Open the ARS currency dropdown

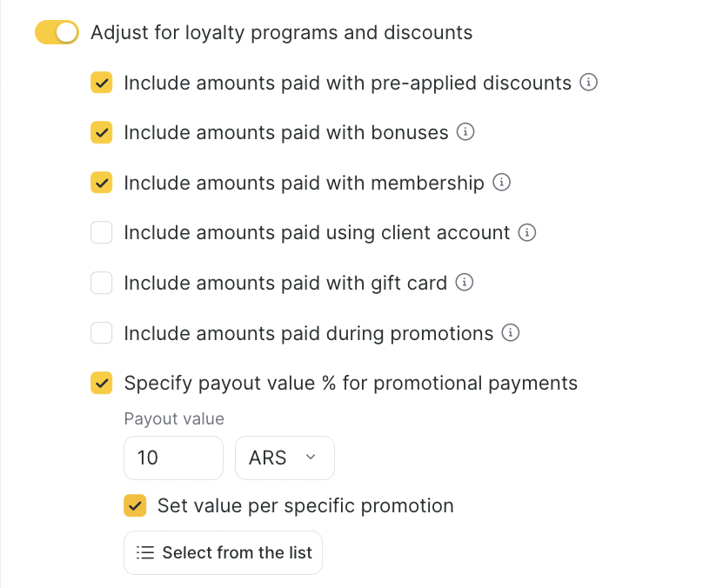click(285, 458)
